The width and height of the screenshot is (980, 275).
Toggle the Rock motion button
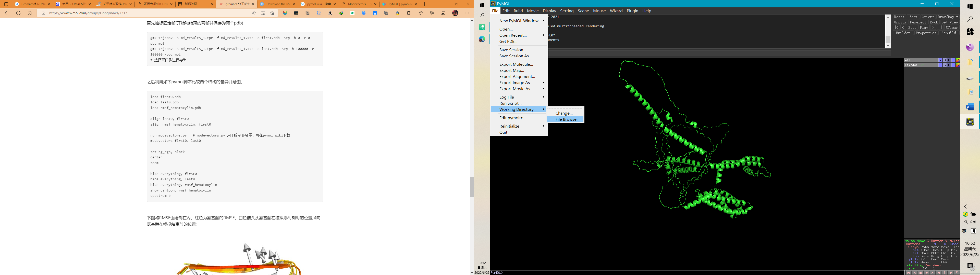click(934, 22)
